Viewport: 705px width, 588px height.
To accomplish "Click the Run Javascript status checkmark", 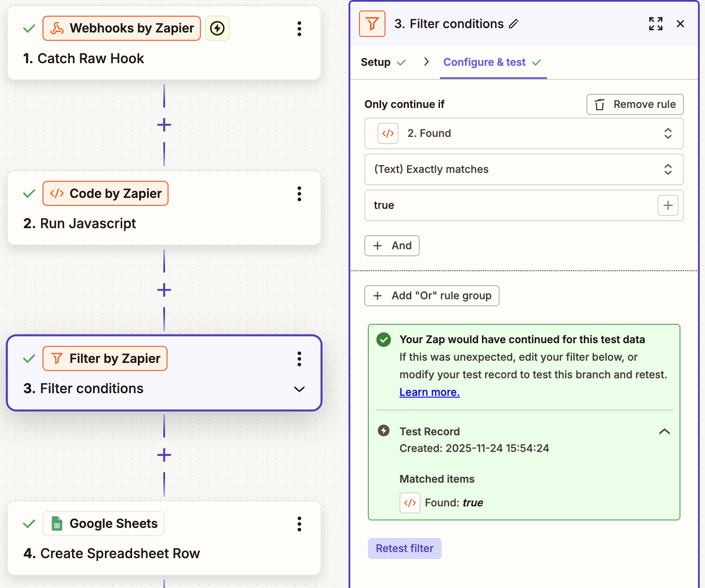I will pyautogui.click(x=29, y=194).
